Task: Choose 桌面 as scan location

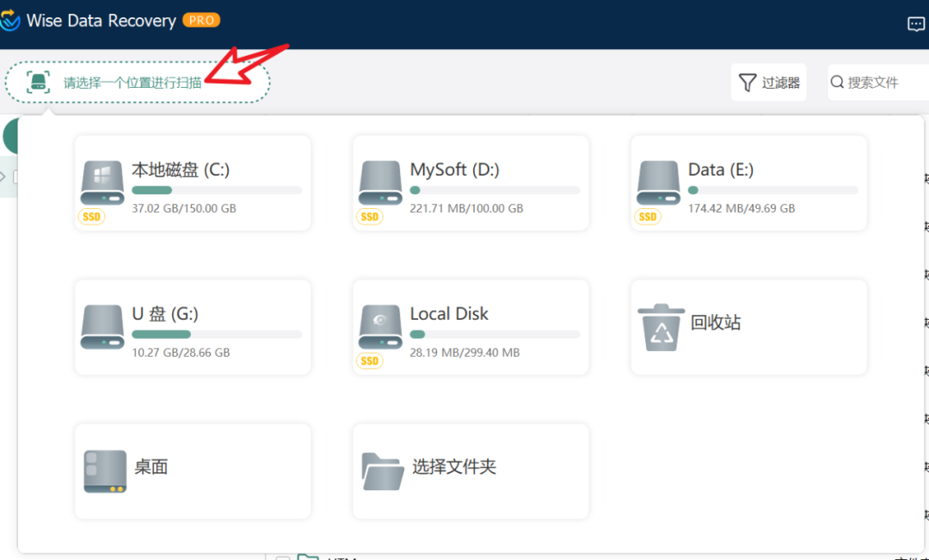Action: [193, 471]
